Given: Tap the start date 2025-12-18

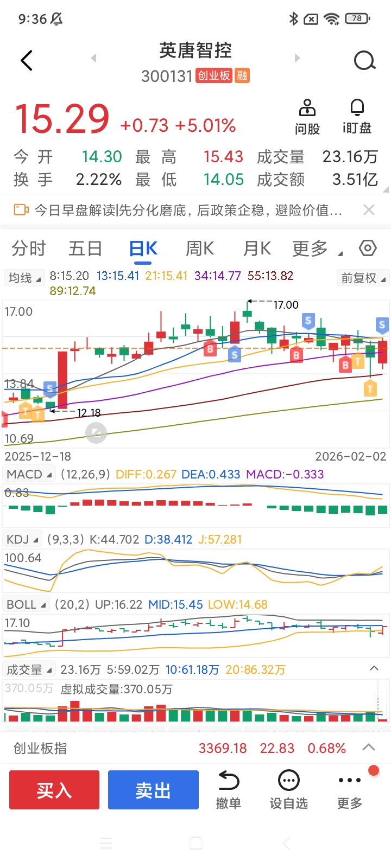Looking at the screenshot, I should click(37, 456).
